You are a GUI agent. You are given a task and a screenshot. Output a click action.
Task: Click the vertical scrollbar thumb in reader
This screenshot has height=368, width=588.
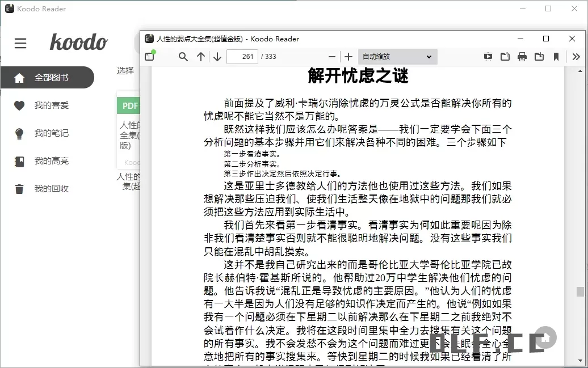tap(580, 291)
